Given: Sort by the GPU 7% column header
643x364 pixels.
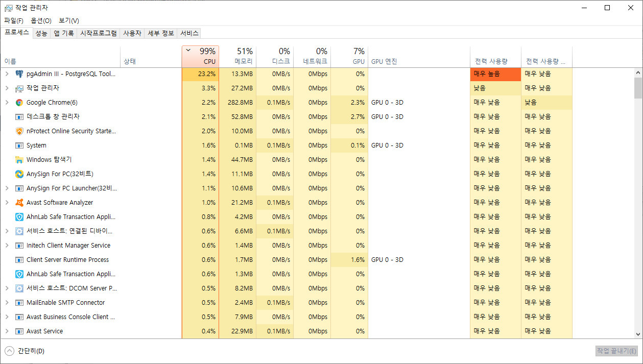Looking at the screenshot, I should pos(349,56).
